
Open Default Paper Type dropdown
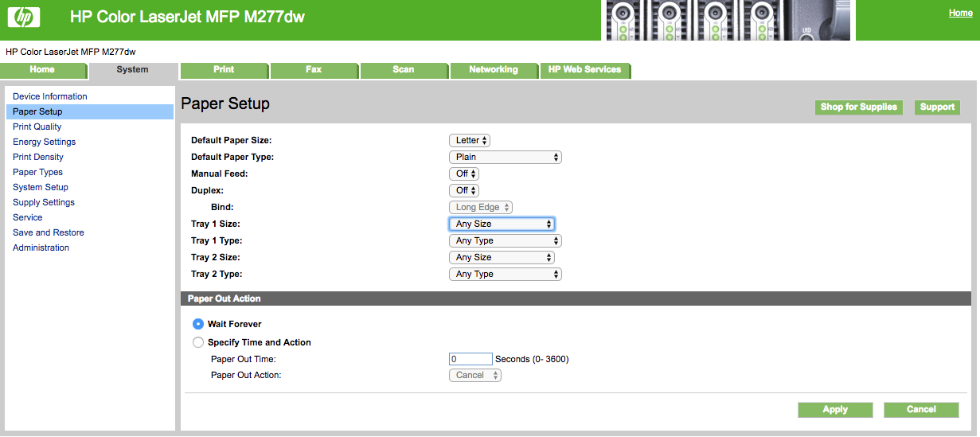pos(506,157)
